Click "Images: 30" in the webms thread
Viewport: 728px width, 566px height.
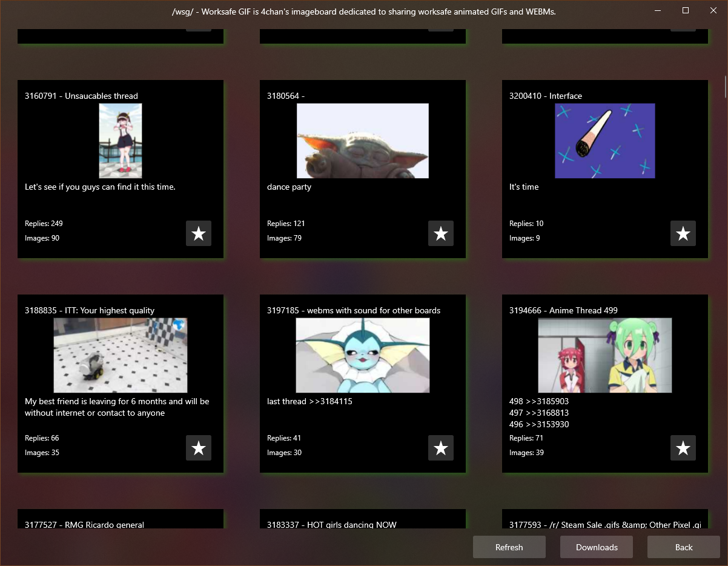[284, 453]
